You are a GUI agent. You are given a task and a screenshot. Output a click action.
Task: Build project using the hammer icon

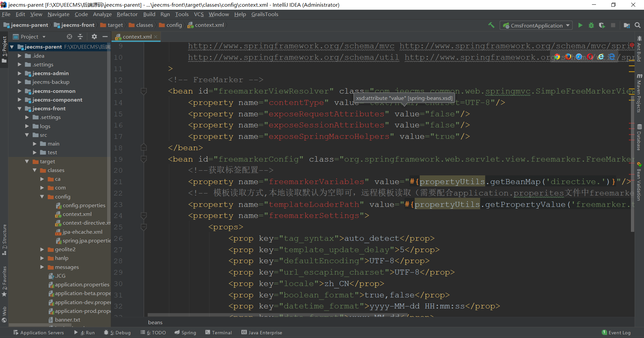click(x=491, y=25)
